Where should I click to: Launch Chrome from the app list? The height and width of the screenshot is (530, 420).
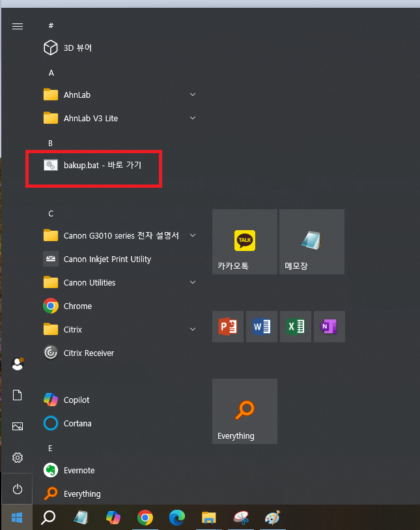tap(68, 306)
